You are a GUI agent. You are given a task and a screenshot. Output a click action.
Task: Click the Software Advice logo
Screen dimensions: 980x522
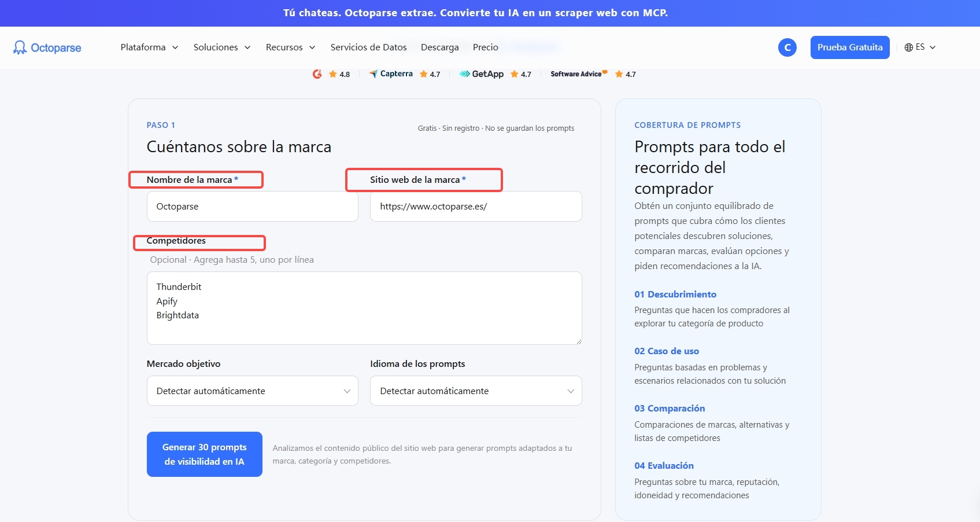pos(579,74)
